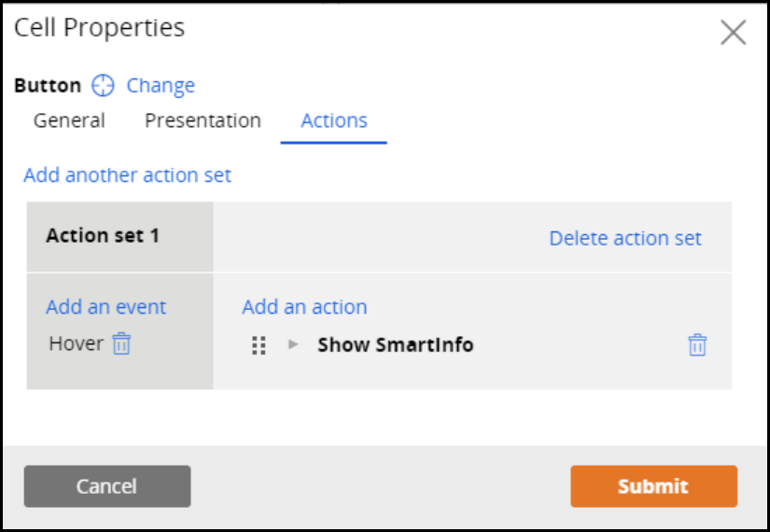This screenshot has width=770, height=532.
Task: Click Delete action set link
Action: click(624, 238)
